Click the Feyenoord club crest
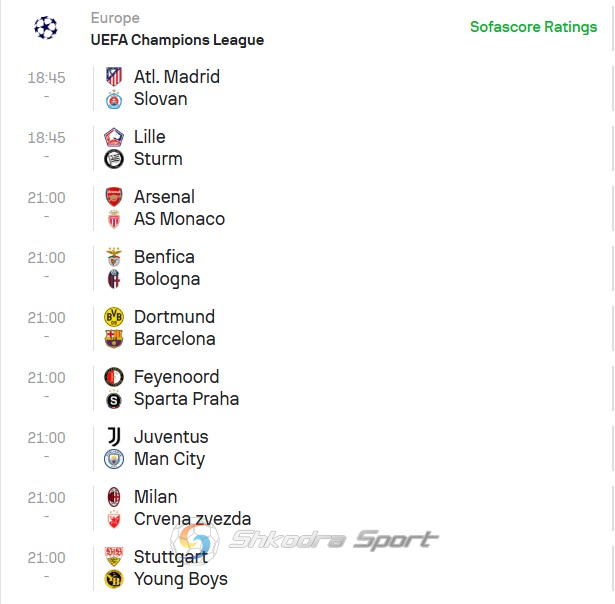This screenshot has width=615, height=604. point(114,377)
